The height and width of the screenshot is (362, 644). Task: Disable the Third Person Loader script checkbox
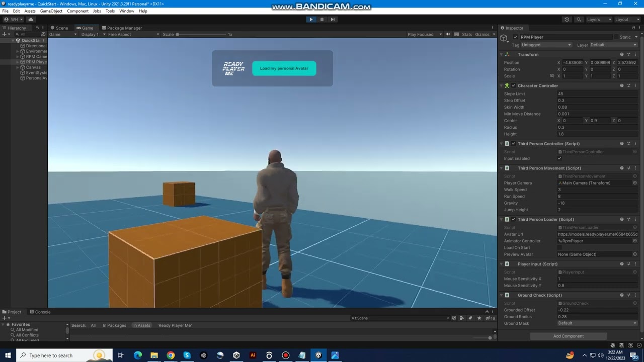514,219
